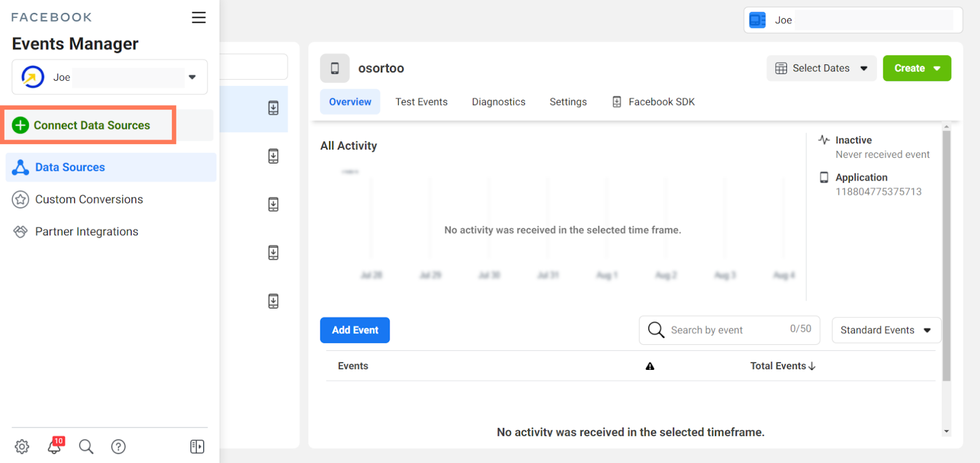Open the Facebook SDK tab
Screen dimensions: 980x463
click(654, 102)
